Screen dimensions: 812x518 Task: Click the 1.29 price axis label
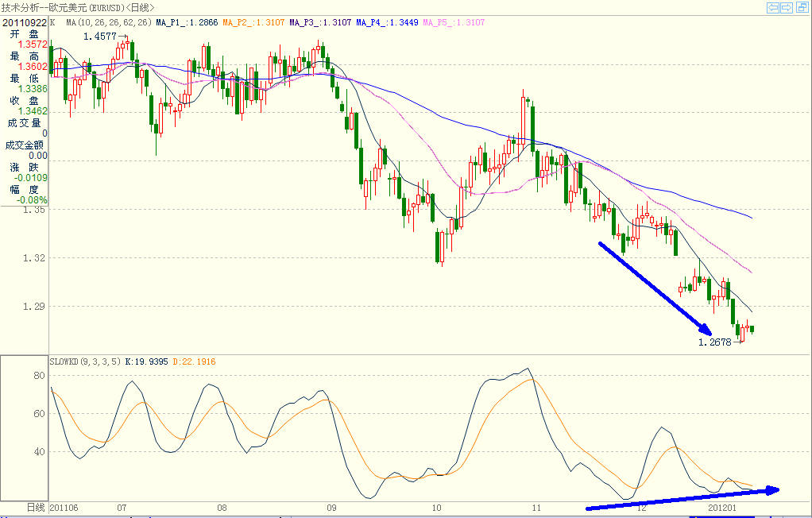click(x=33, y=306)
